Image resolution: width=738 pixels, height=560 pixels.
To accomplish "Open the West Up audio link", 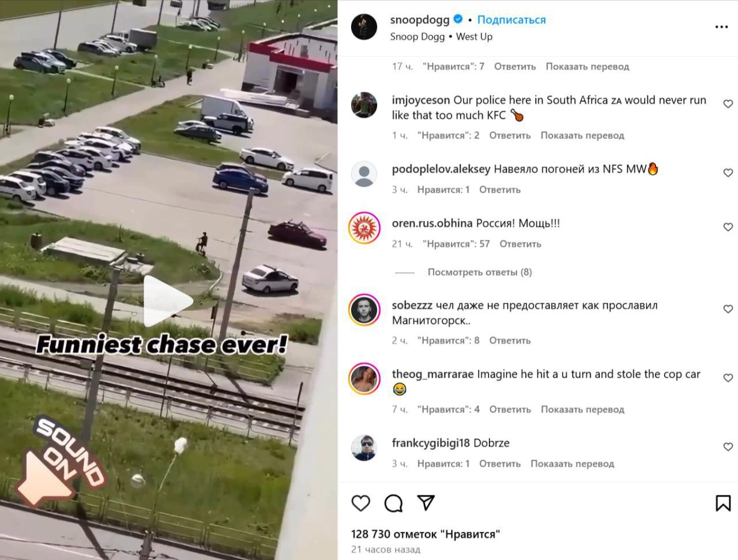I will click(474, 36).
